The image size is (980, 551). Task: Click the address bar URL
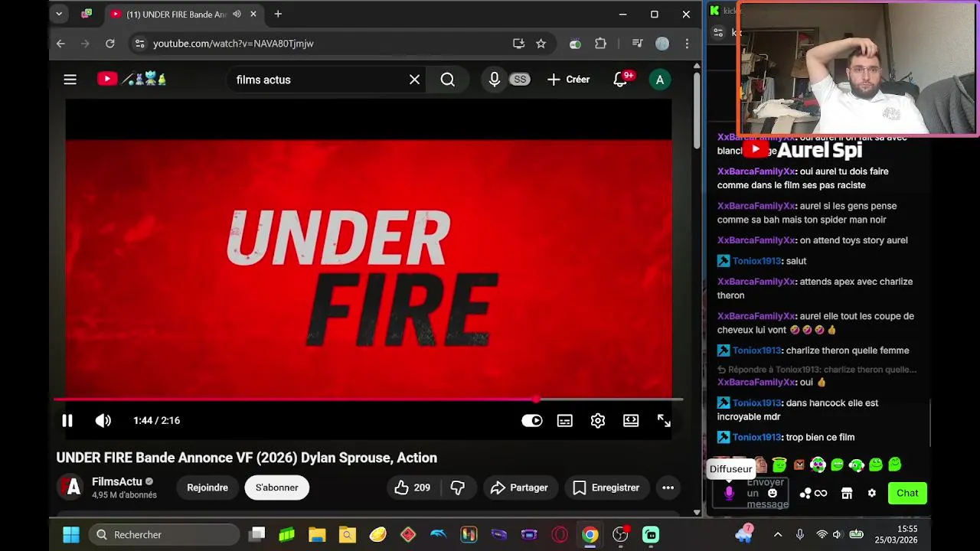pyautogui.click(x=233, y=44)
